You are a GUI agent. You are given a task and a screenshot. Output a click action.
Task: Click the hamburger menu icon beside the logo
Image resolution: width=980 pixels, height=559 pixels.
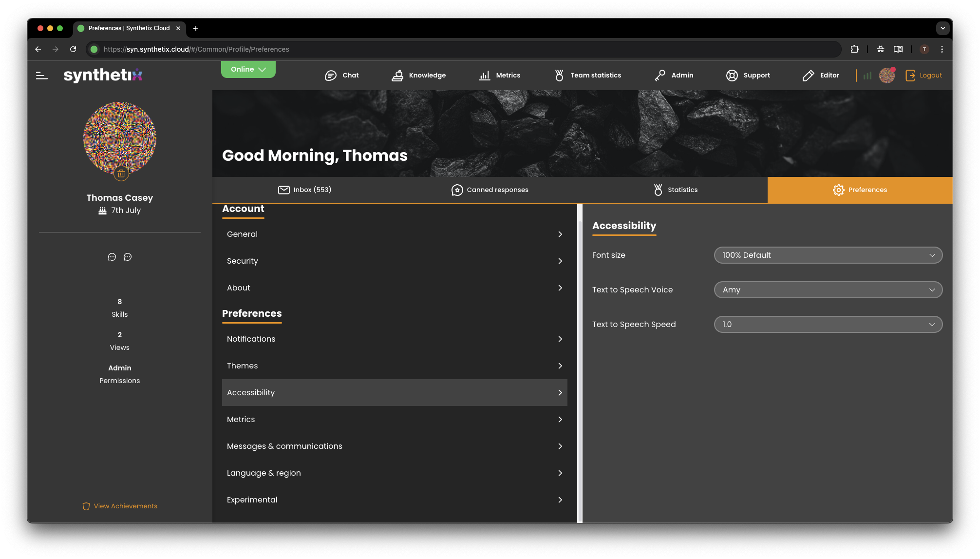(x=42, y=76)
